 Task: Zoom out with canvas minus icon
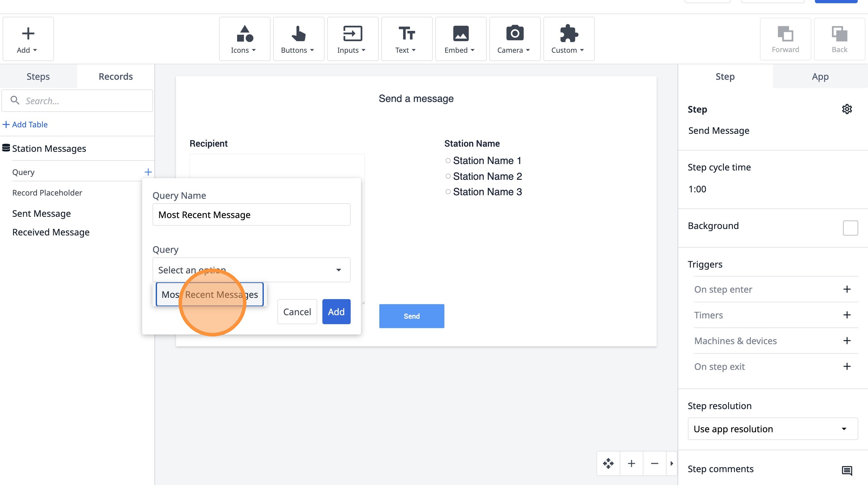[x=654, y=463]
